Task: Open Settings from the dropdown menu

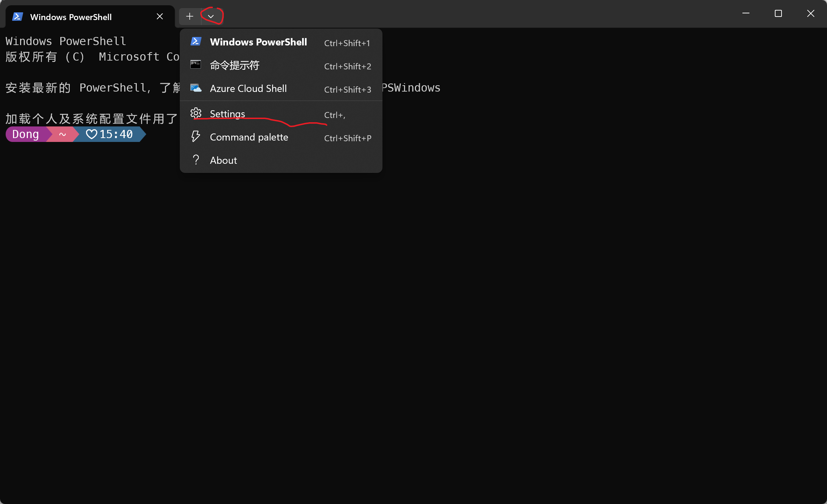Action: click(227, 114)
